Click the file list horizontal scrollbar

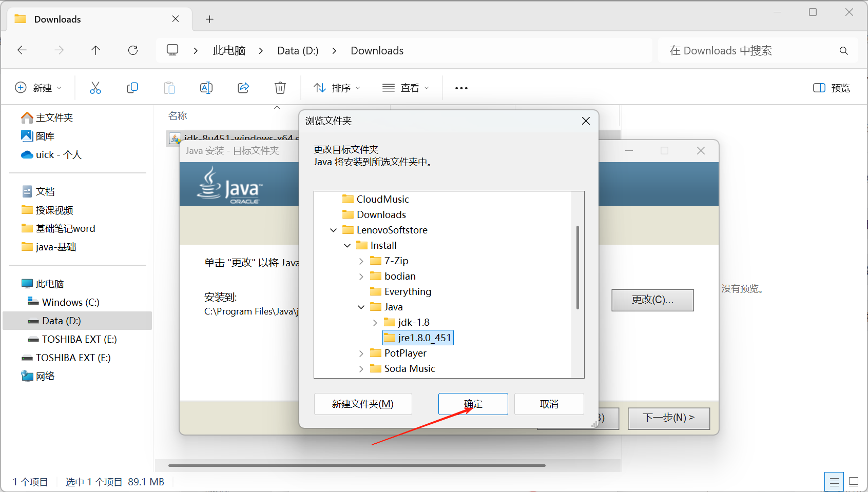(357, 465)
